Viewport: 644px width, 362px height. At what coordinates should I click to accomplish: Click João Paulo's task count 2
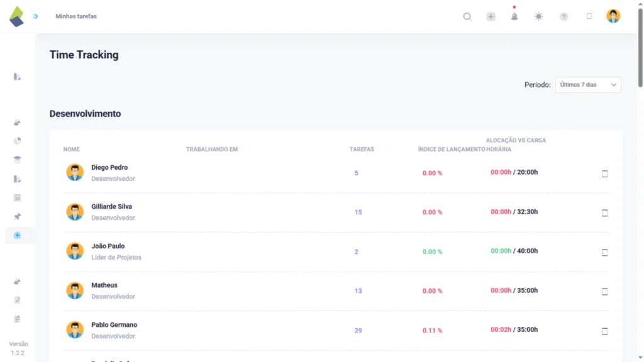coord(356,252)
